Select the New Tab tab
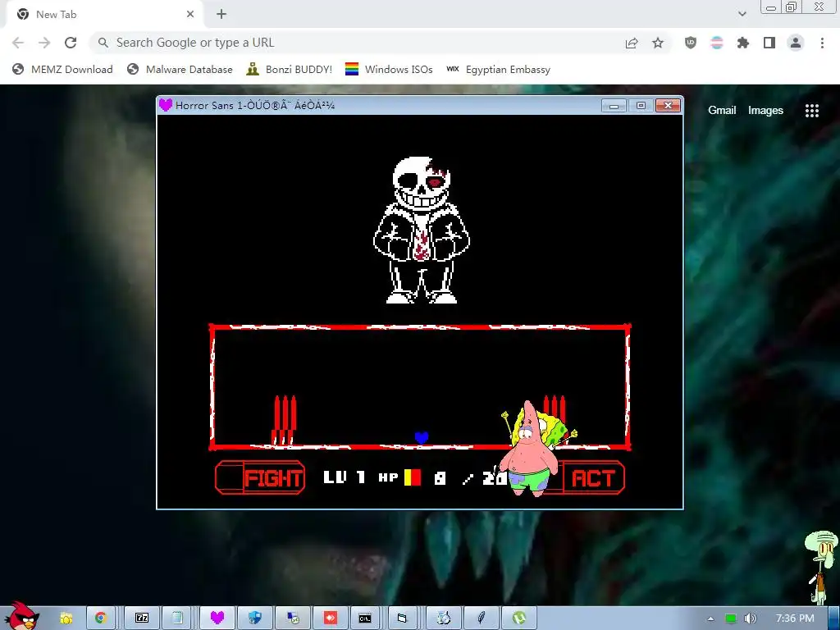Viewport: 840px width, 630px height. 104,15
